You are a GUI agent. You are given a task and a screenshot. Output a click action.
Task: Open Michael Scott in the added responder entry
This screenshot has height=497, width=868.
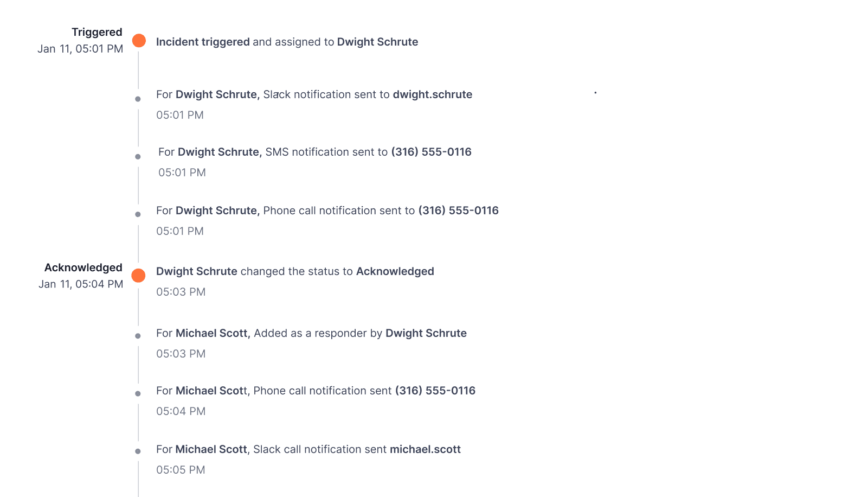click(x=213, y=333)
